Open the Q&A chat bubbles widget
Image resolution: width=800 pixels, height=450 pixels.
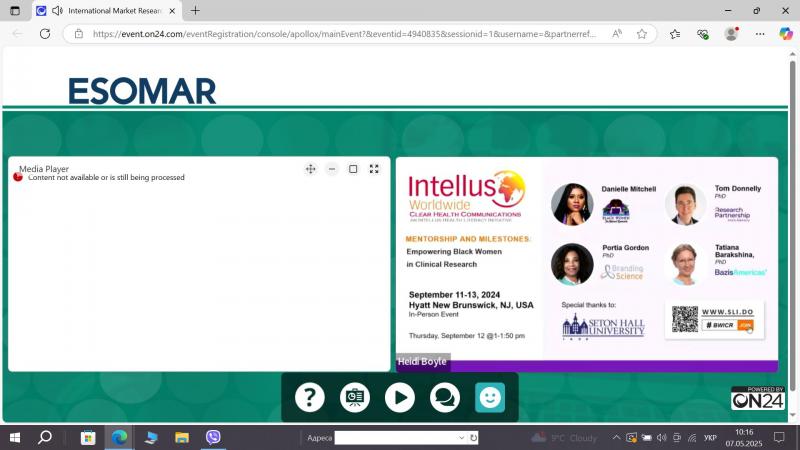[x=444, y=397]
